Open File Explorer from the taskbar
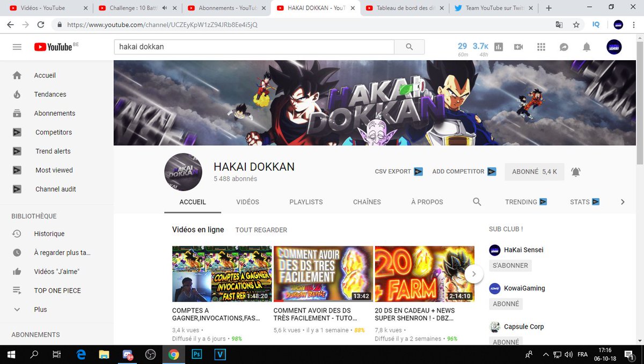 click(105, 354)
